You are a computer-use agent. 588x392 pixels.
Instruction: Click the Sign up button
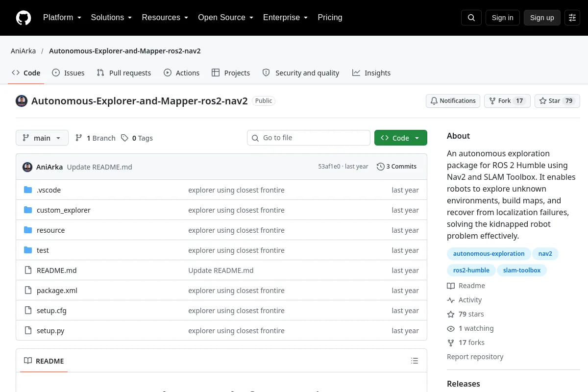542,18
